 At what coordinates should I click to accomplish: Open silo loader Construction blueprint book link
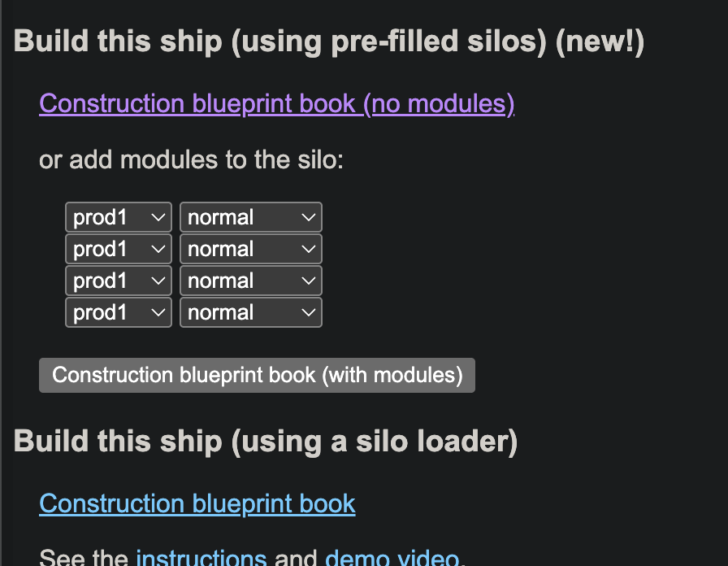click(197, 503)
